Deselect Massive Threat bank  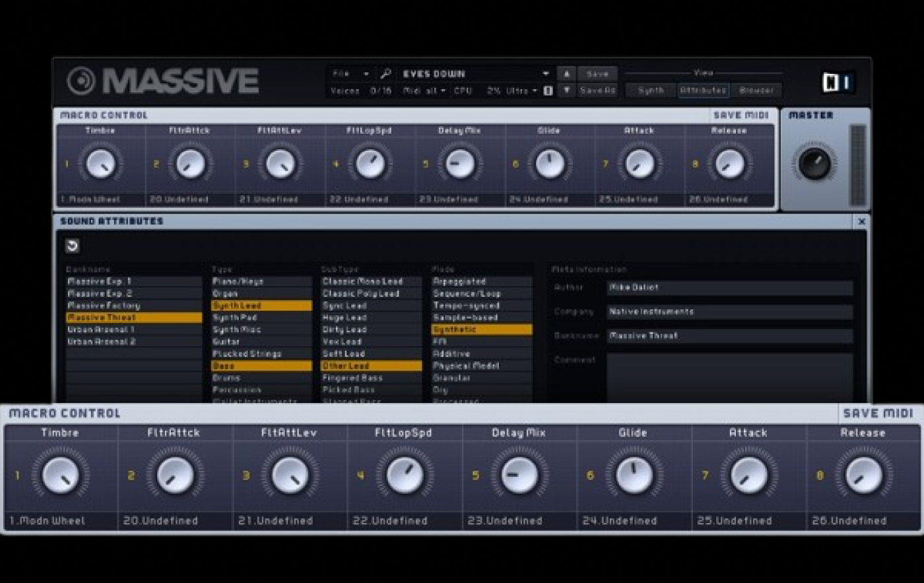click(x=134, y=318)
